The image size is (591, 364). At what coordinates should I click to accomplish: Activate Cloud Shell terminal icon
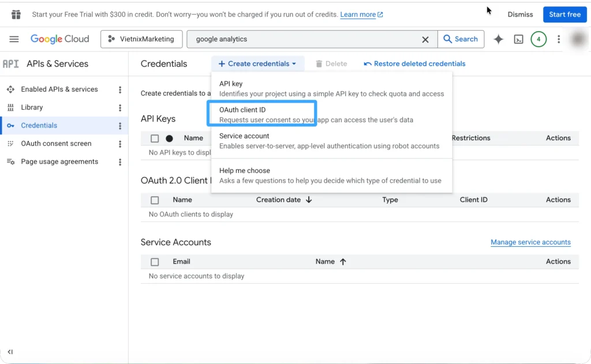point(519,39)
